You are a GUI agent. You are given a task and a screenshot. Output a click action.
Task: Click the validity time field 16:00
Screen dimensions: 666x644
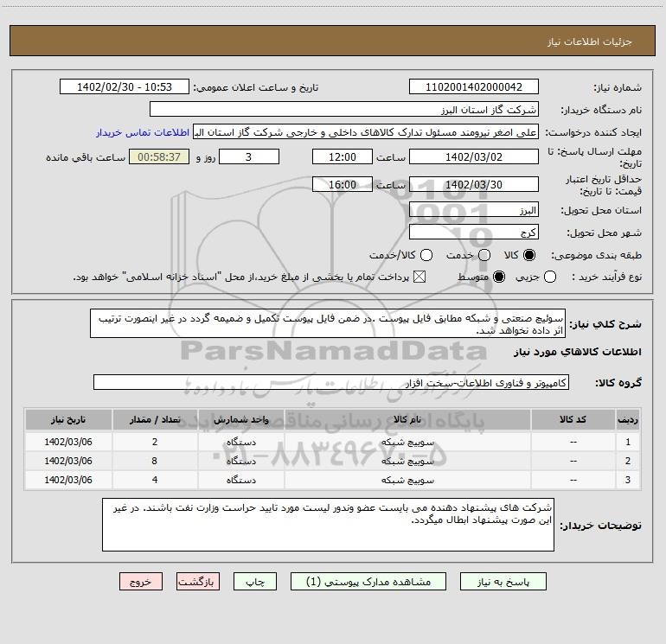coord(343,185)
